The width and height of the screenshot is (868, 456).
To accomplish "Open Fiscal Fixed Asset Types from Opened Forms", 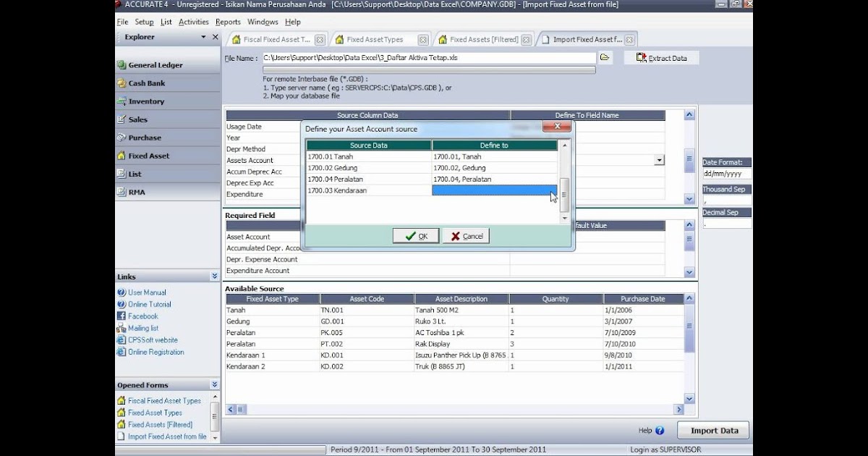I will point(164,400).
